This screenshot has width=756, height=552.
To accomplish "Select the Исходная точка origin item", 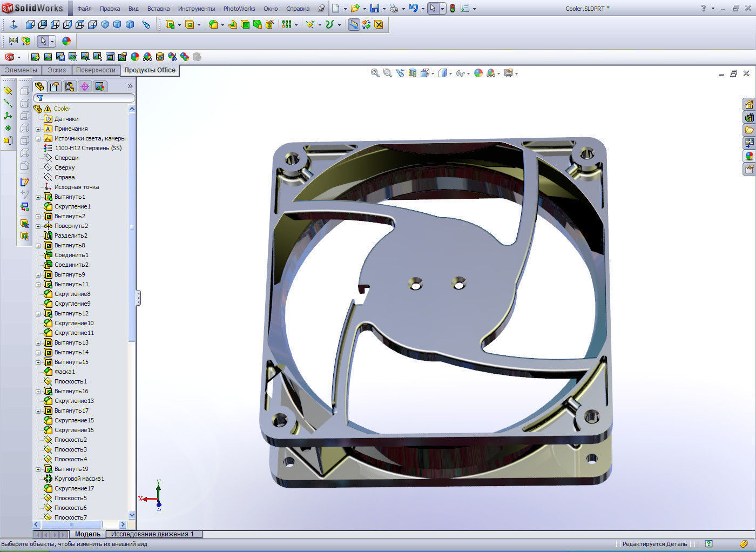I will point(76,187).
